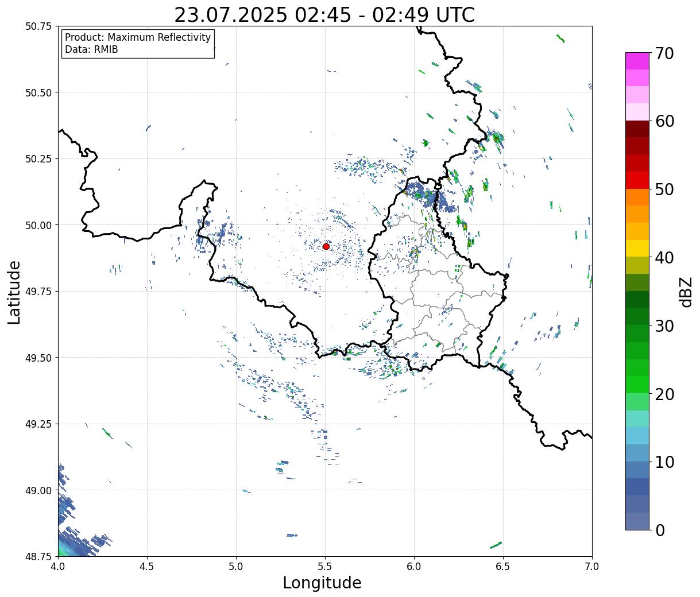
Task: Click the longitude tick label 6.0
Action: click(x=414, y=567)
